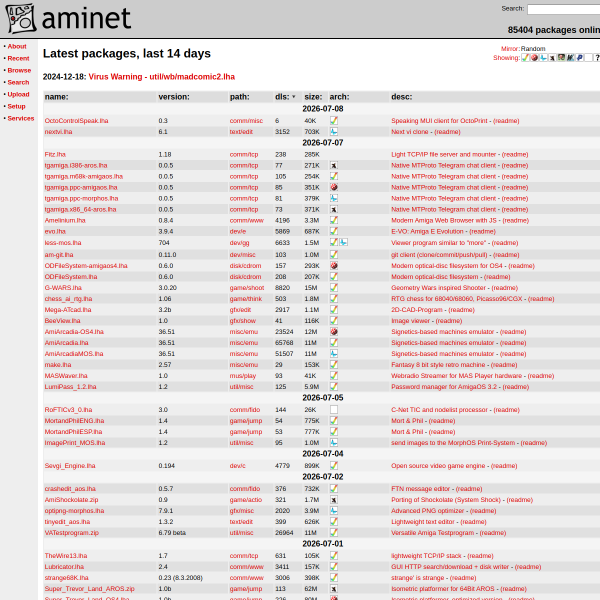Toggle the green square filter icon in Showing
Screen dimensions: 600x600
561,58
